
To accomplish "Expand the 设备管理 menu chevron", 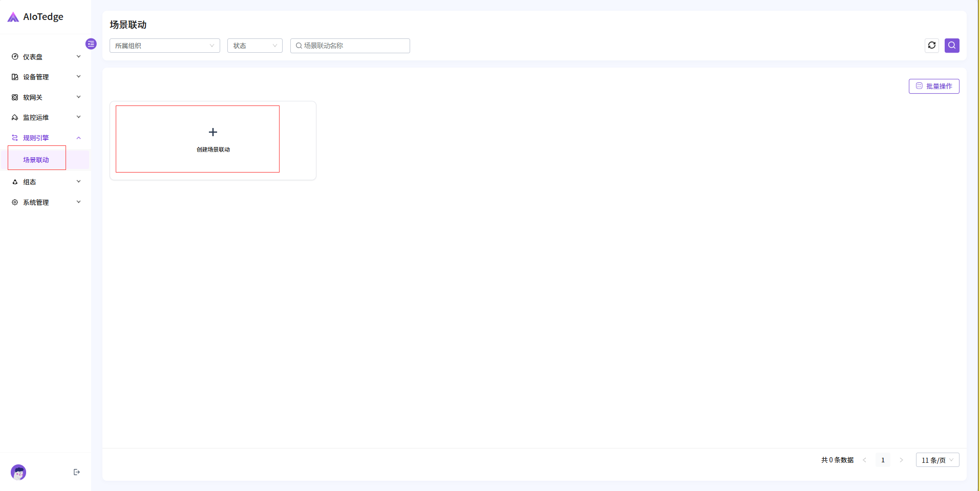I will click(x=78, y=76).
